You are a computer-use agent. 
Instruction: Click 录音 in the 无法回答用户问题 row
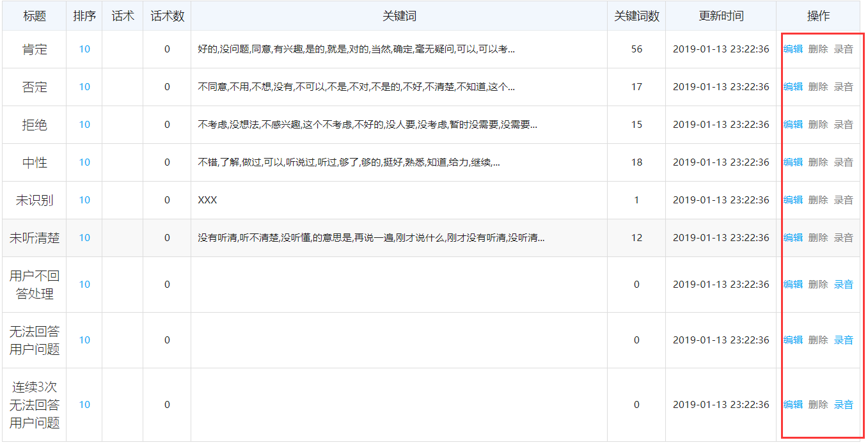[x=843, y=340]
